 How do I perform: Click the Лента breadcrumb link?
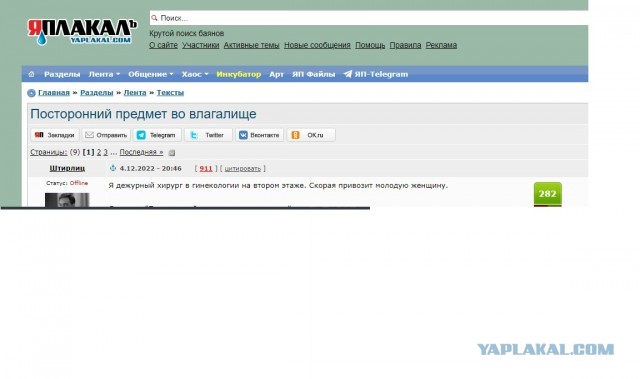pos(135,93)
